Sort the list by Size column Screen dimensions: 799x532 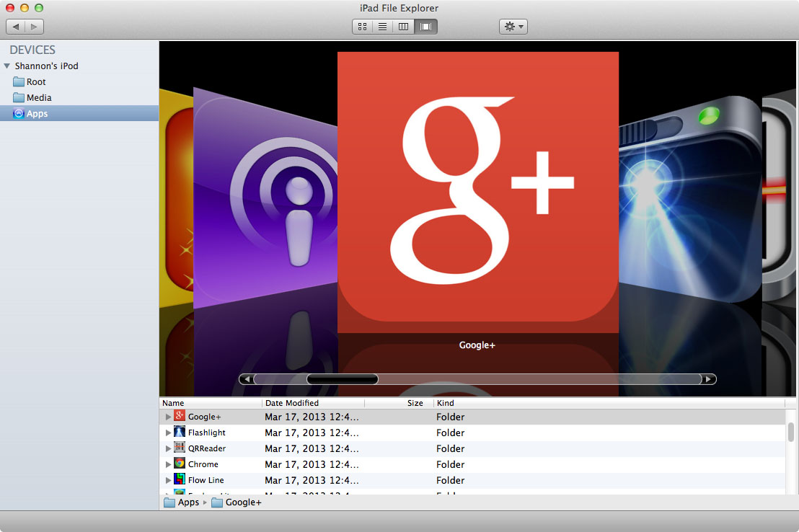(399, 403)
